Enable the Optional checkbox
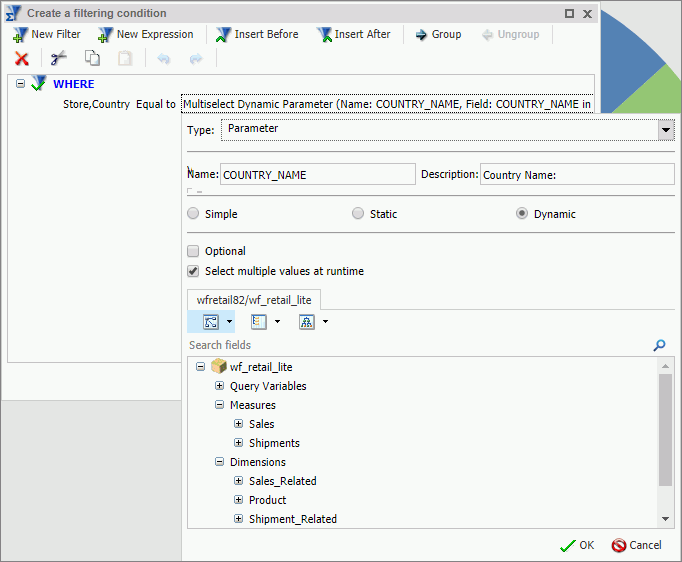The height and width of the screenshot is (562, 682). click(193, 251)
